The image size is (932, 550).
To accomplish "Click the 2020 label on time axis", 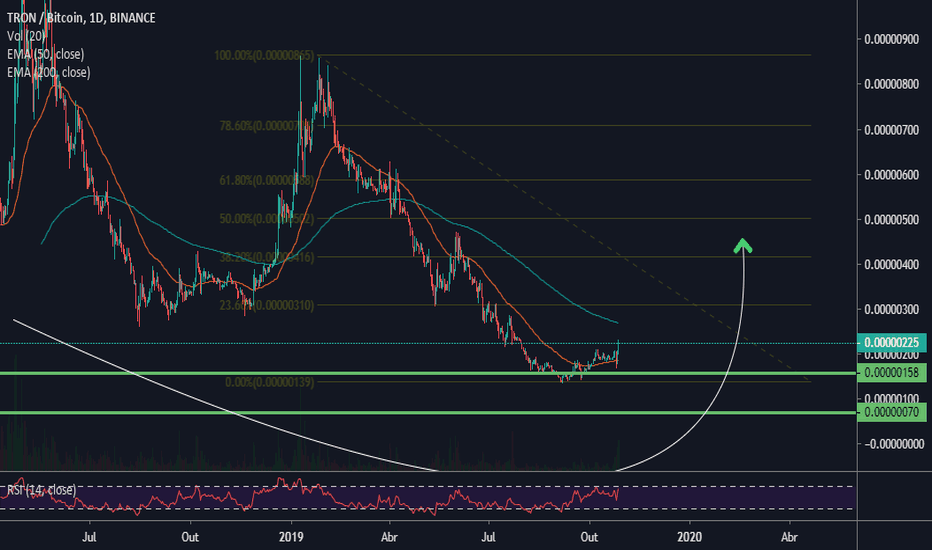I will click(x=689, y=538).
